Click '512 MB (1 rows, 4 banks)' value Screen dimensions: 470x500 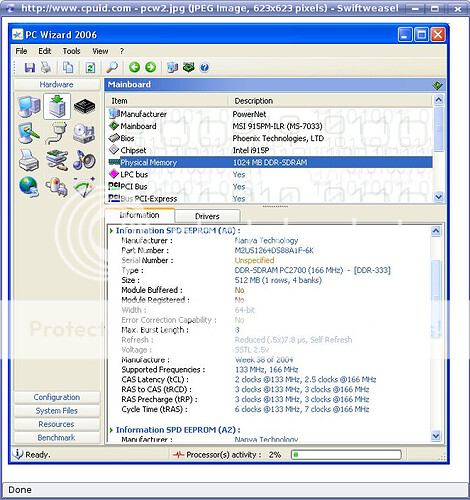pos(278,280)
